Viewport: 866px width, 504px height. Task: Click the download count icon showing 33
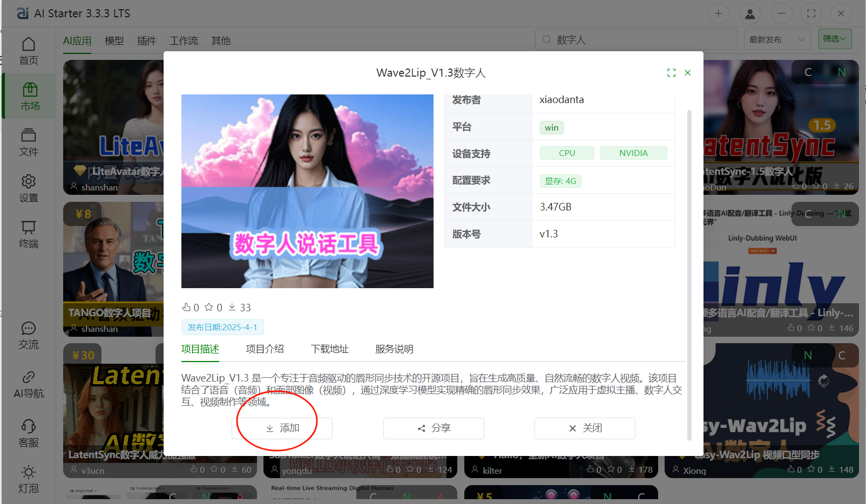pos(232,307)
